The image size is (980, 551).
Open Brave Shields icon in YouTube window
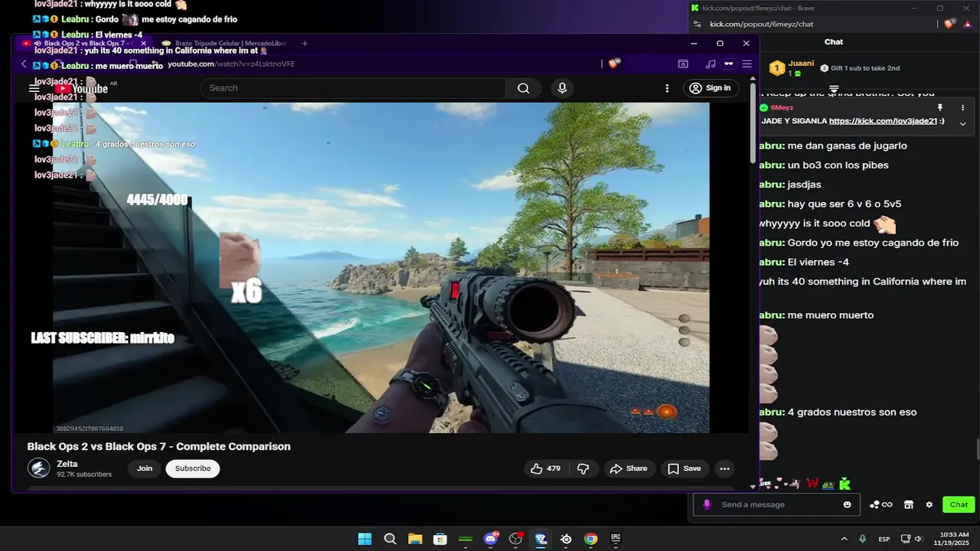[x=614, y=64]
